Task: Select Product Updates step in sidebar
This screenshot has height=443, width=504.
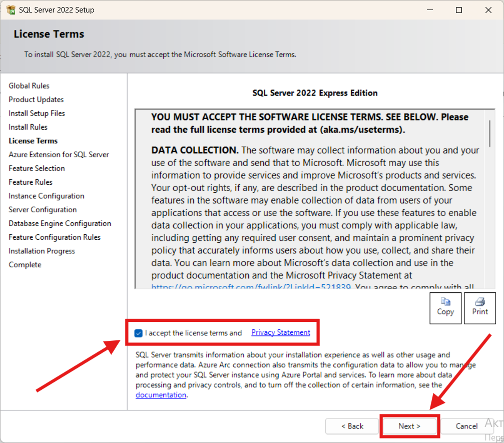Action: pos(36,100)
